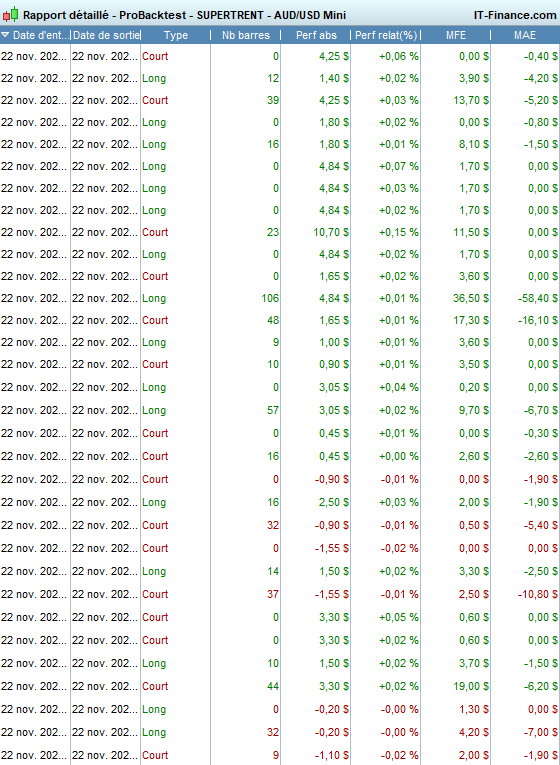
Task: Select the MFE value 17,30 $
Action: [471, 320]
